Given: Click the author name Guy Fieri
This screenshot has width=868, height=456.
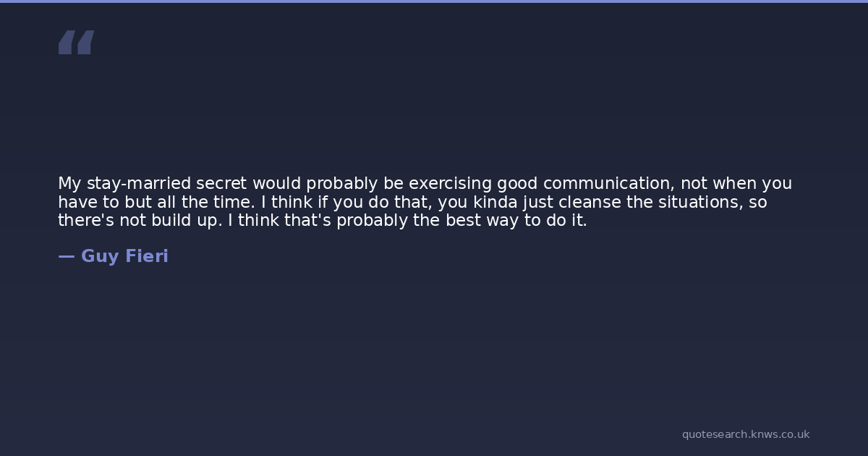Looking at the screenshot, I should pyautogui.click(x=124, y=256).
